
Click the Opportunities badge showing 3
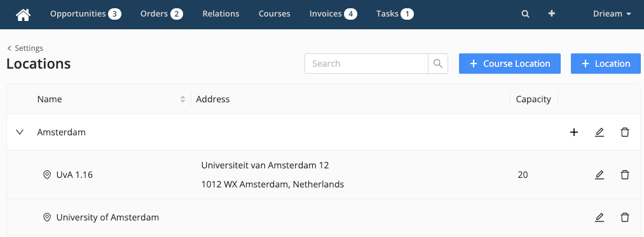point(114,14)
